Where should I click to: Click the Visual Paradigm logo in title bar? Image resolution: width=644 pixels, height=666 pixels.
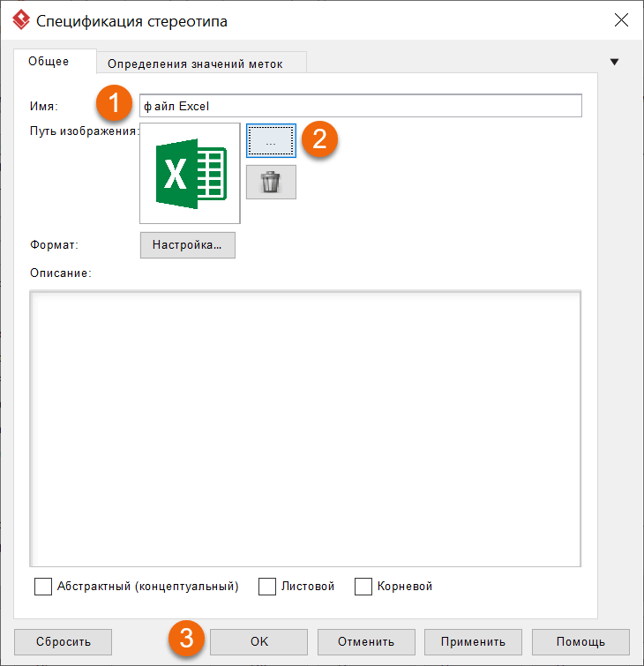19,19
